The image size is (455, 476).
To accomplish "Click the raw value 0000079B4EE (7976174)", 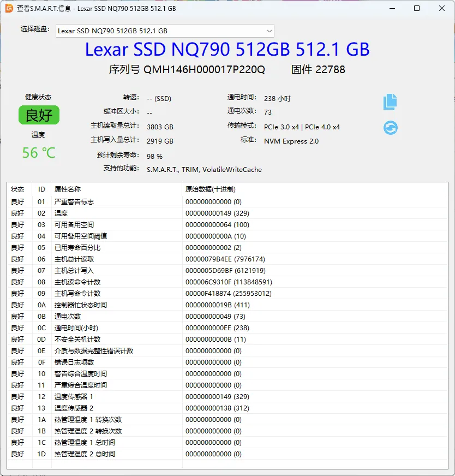I will pyautogui.click(x=225, y=259).
